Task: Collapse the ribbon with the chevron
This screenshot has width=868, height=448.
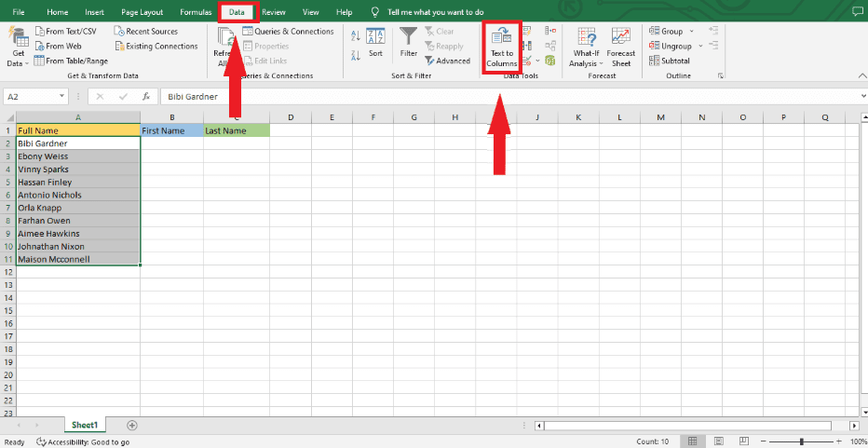Action: (861, 75)
